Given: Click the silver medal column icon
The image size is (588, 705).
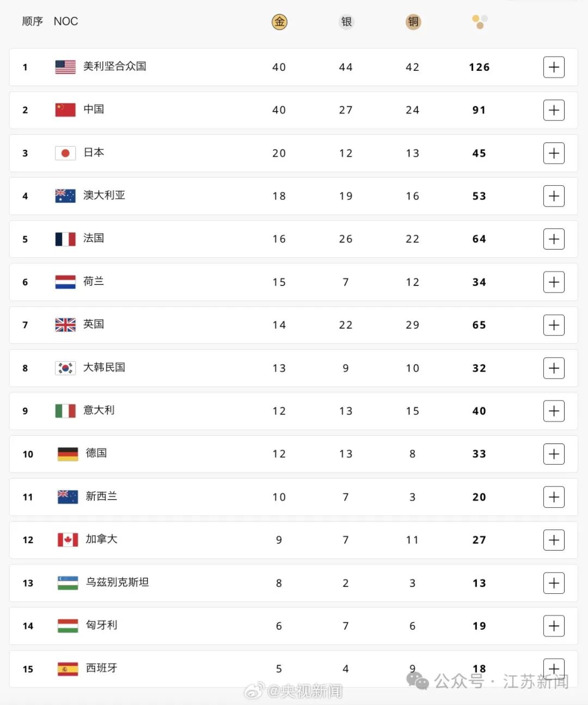Looking at the screenshot, I should click(x=346, y=22).
